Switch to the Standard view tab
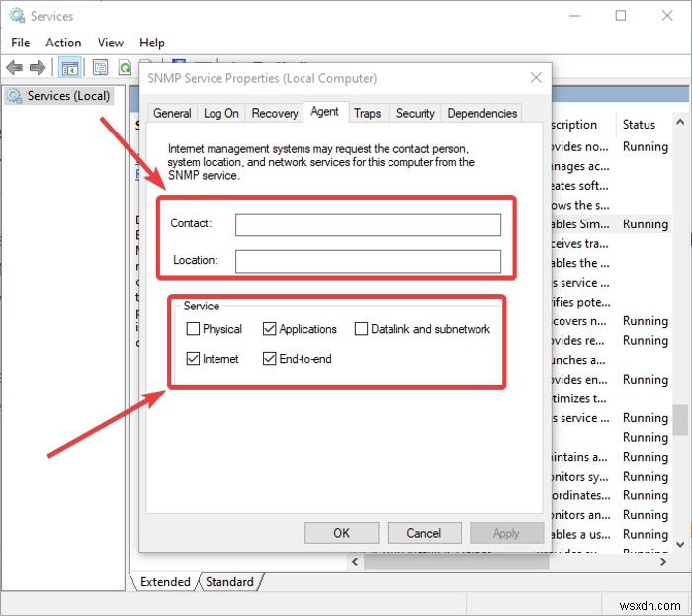 (x=229, y=582)
